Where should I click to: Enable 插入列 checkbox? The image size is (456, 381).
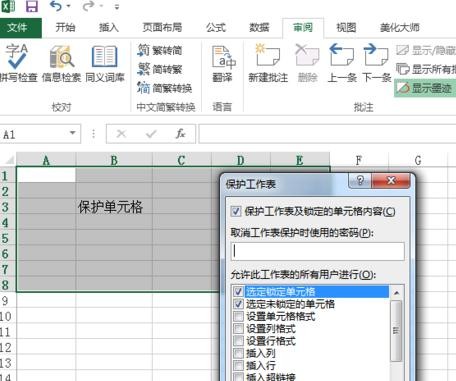[238, 353]
